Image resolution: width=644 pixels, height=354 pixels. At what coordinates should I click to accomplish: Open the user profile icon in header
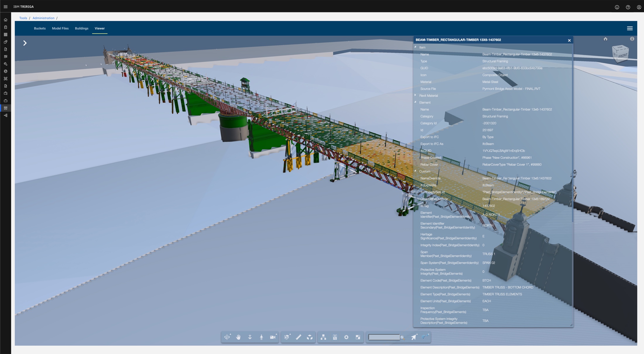pos(639,7)
